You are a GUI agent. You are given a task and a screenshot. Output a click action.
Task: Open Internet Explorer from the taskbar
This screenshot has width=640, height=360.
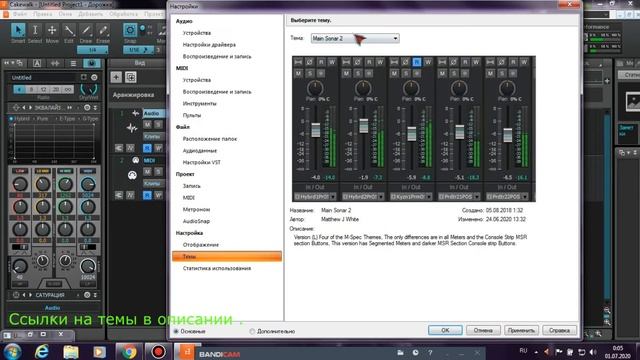click(x=42, y=351)
